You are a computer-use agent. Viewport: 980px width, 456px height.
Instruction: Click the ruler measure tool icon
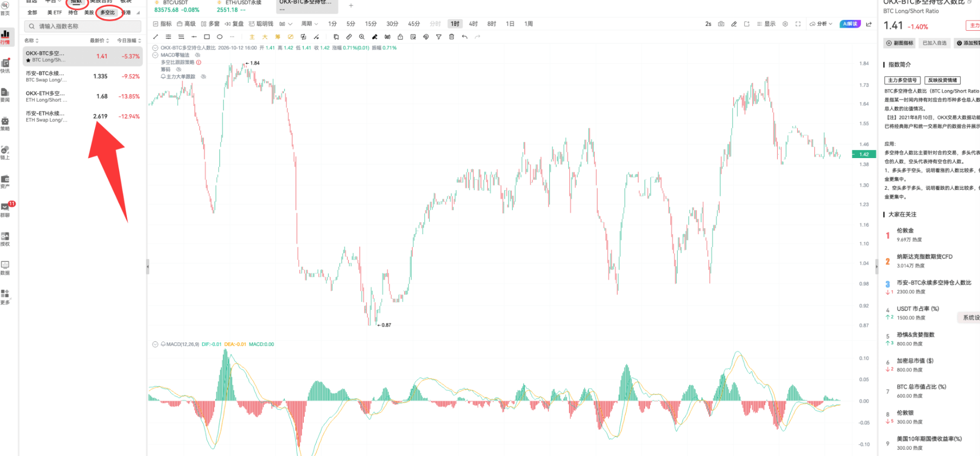coord(349,37)
